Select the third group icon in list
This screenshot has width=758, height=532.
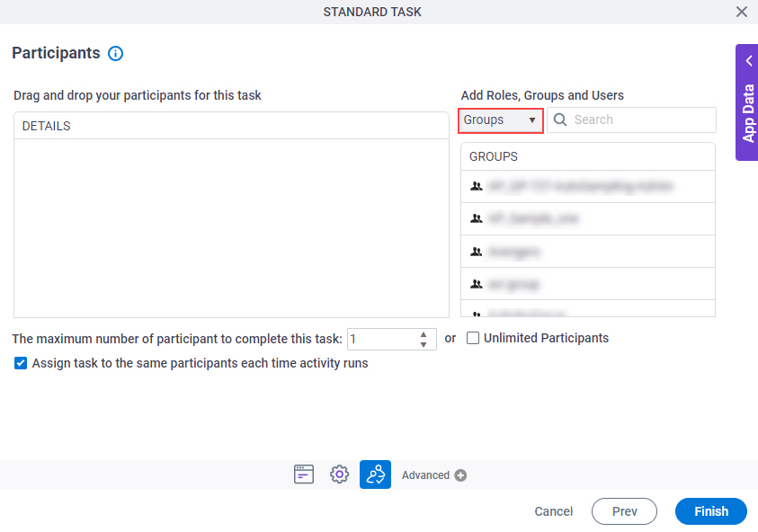(477, 252)
